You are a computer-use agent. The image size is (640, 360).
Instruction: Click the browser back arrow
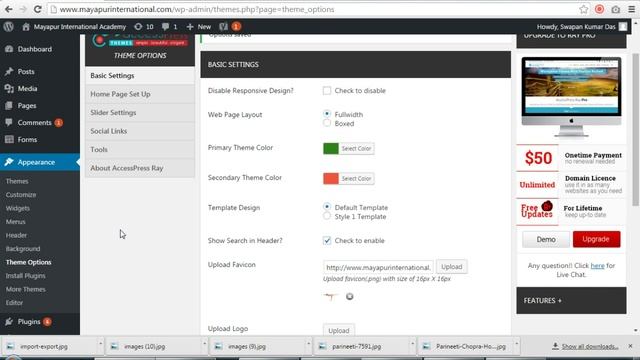pyautogui.click(x=8, y=9)
